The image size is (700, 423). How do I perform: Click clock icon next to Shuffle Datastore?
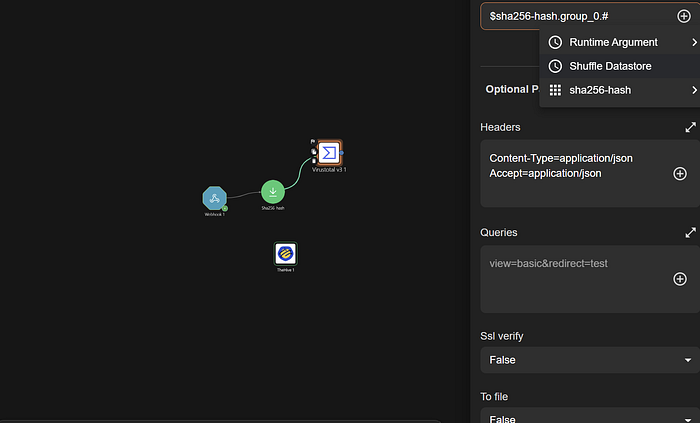coord(555,66)
